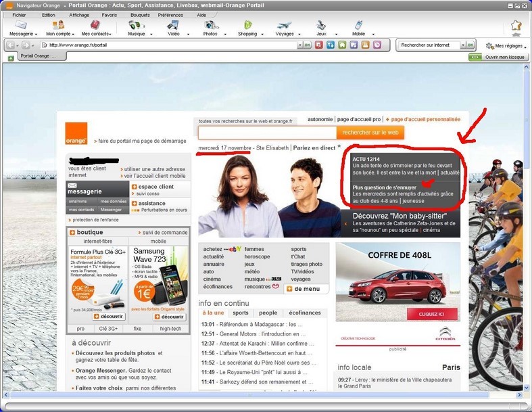Click the Citroën red car ad image
The width and height of the screenshot is (532, 412).
pos(397,282)
